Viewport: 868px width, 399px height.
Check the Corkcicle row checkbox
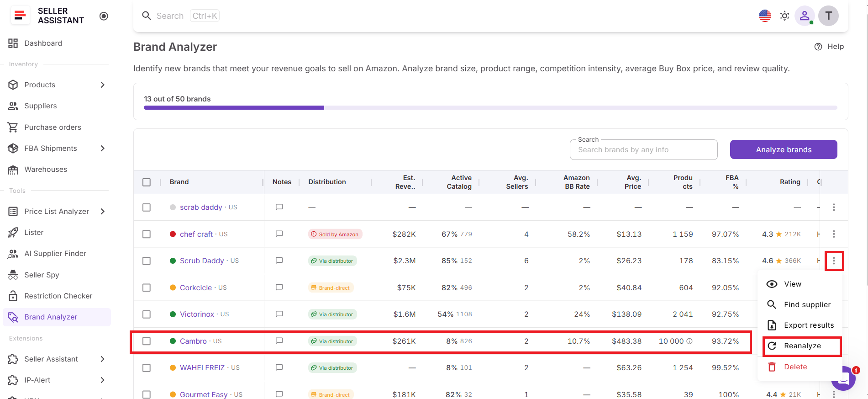[x=147, y=288]
